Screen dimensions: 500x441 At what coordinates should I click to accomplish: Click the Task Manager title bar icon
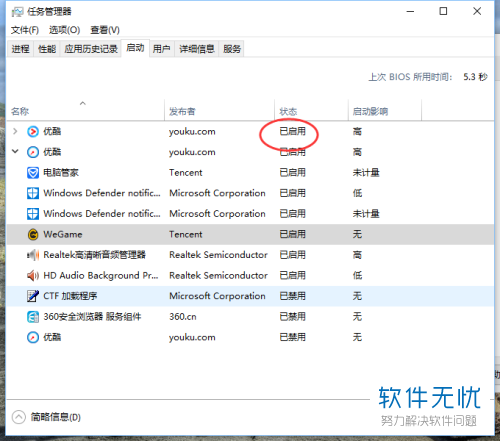pyautogui.click(x=17, y=12)
